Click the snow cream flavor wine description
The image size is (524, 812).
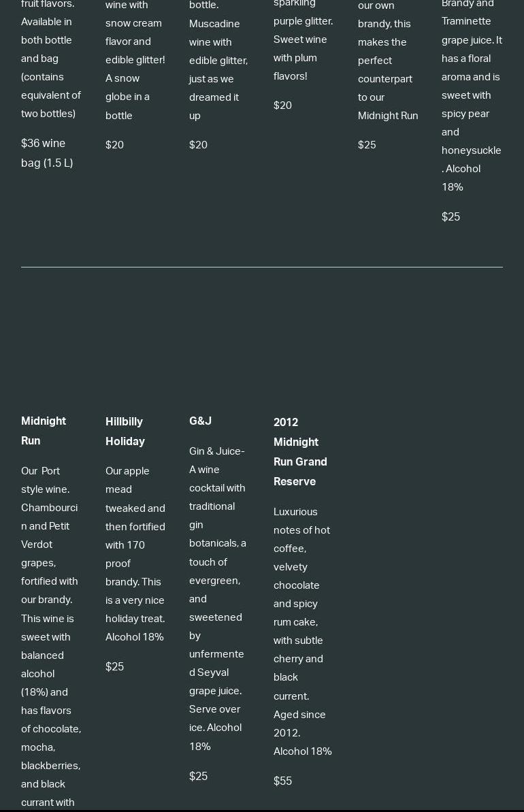point(135,60)
